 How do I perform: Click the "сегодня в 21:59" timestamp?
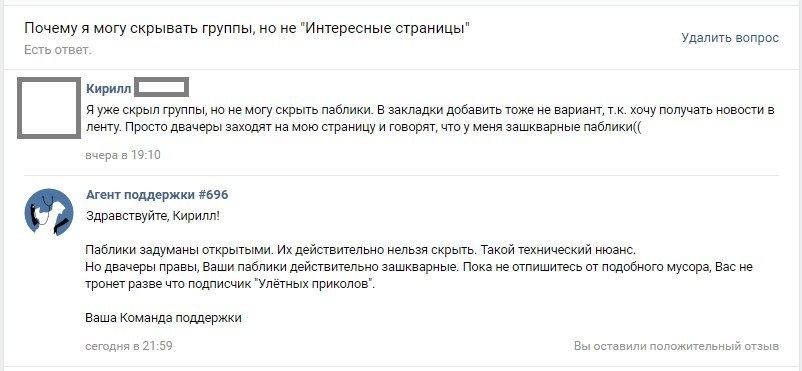tap(129, 346)
